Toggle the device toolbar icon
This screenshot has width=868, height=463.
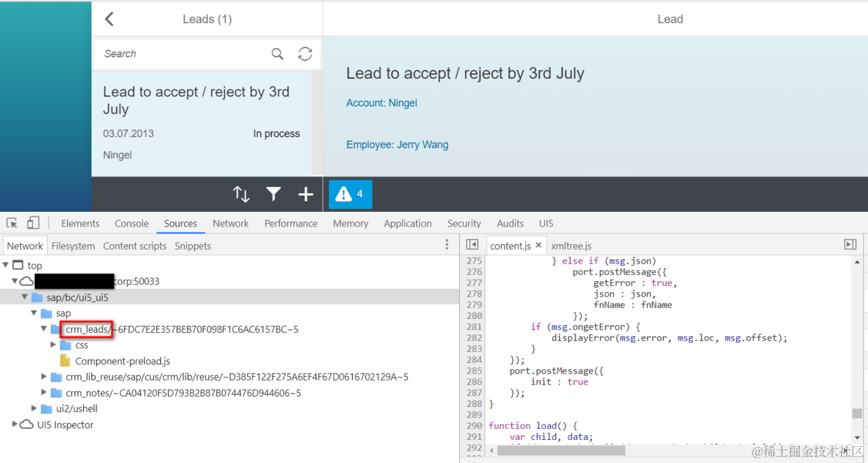pos(33,223)
